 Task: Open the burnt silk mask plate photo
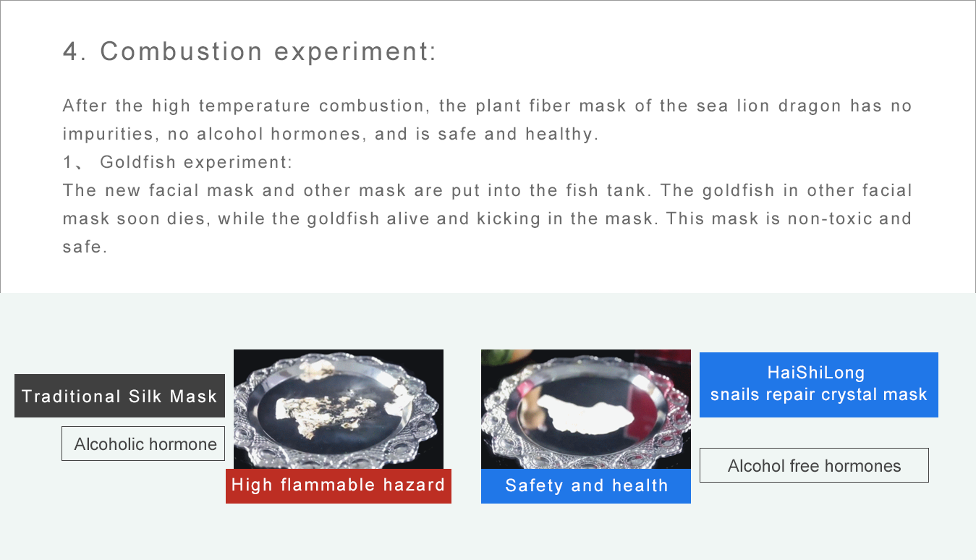339,410
